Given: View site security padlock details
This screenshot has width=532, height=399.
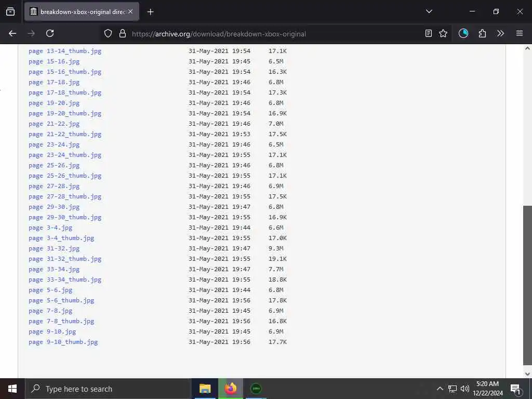Looking at the screenshot, I should tap(123, 33).
